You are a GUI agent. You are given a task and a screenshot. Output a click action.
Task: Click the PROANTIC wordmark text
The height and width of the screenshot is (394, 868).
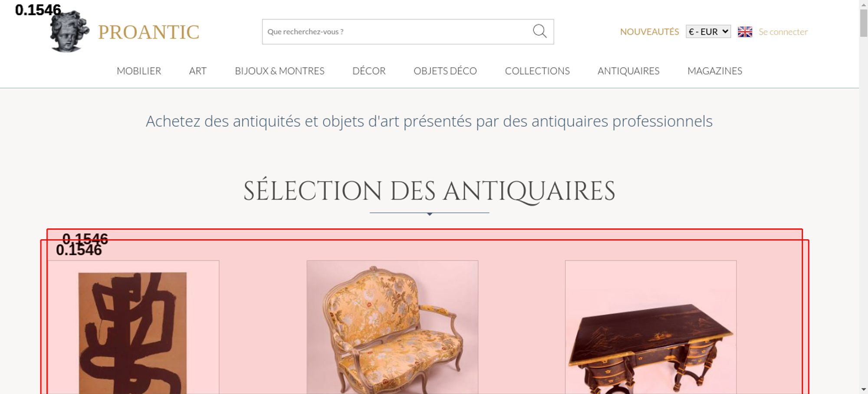click(x=148, y=32)
